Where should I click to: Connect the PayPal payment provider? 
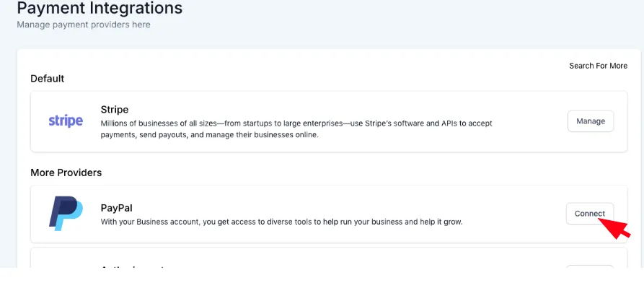590,214
